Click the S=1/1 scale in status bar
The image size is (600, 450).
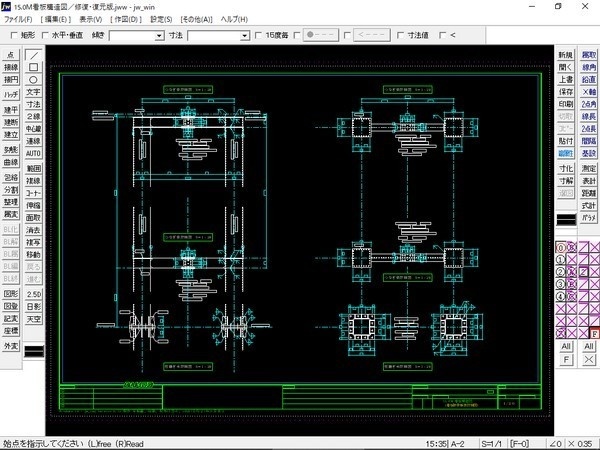pyautogui.click(x=492, y=444)
